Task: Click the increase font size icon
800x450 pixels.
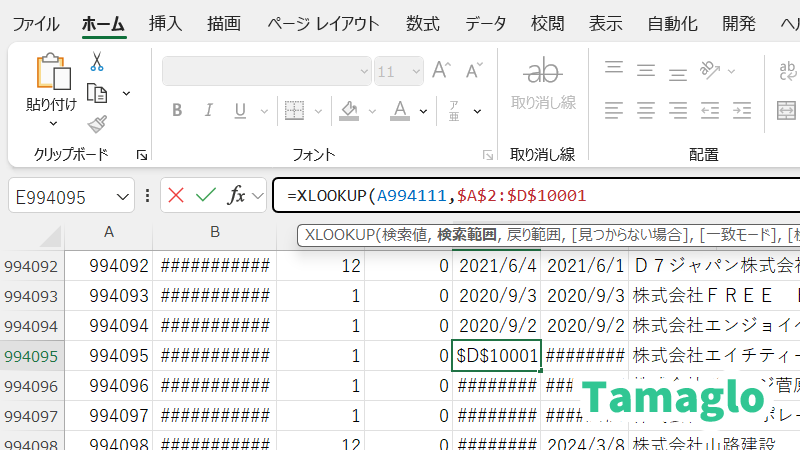Action: tap(440, 70)
